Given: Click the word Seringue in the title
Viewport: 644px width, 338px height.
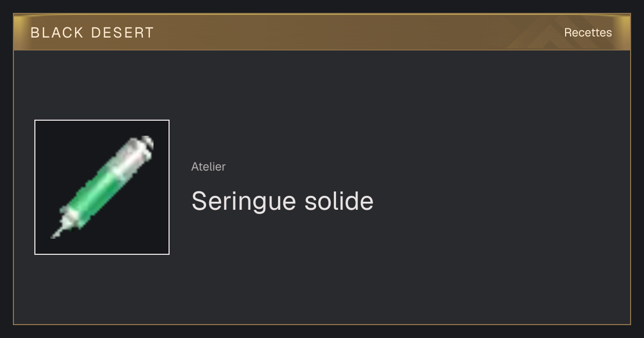Looking at the screenshot, I should click(244, 202).
